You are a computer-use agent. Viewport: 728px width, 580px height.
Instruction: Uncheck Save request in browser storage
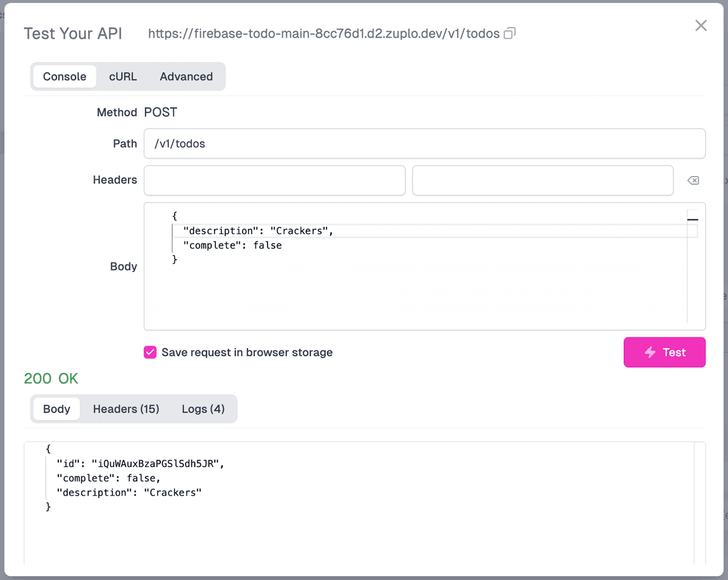pyautogui.click(x=150, y=352)
